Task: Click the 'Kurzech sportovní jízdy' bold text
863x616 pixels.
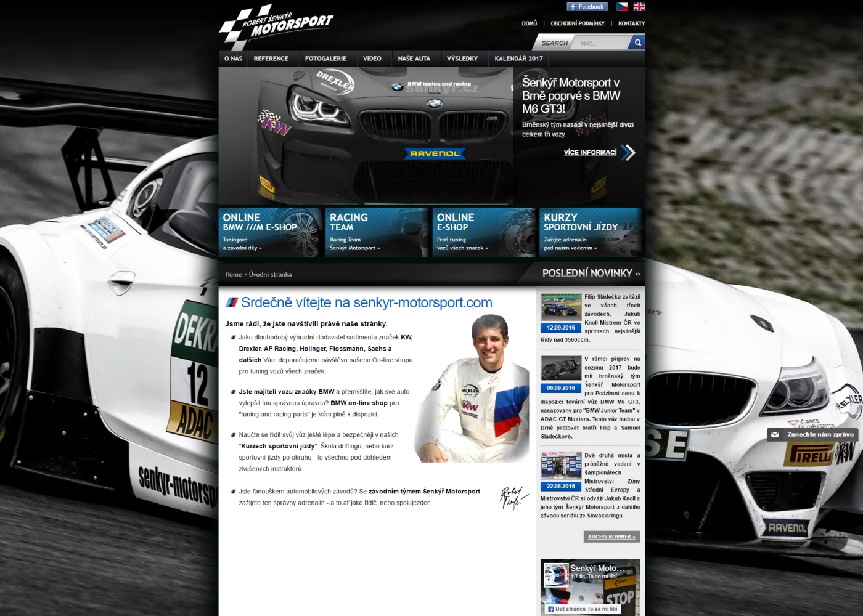Action: pos(277,446)
